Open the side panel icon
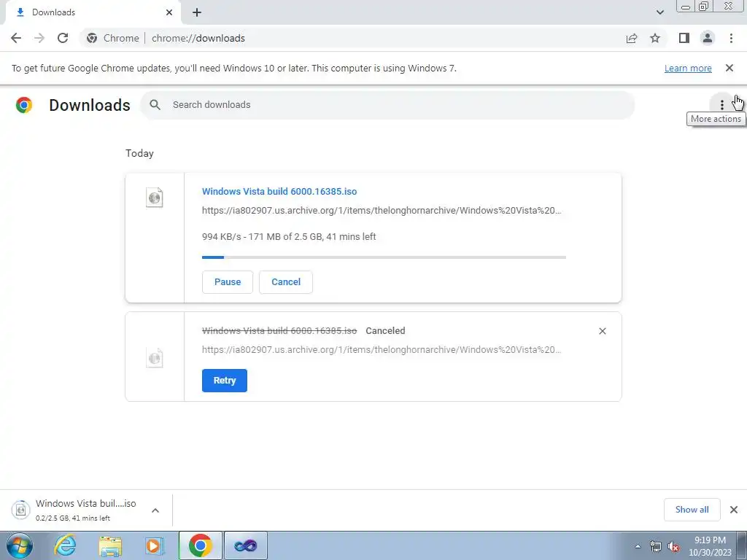 pos(684,38)
